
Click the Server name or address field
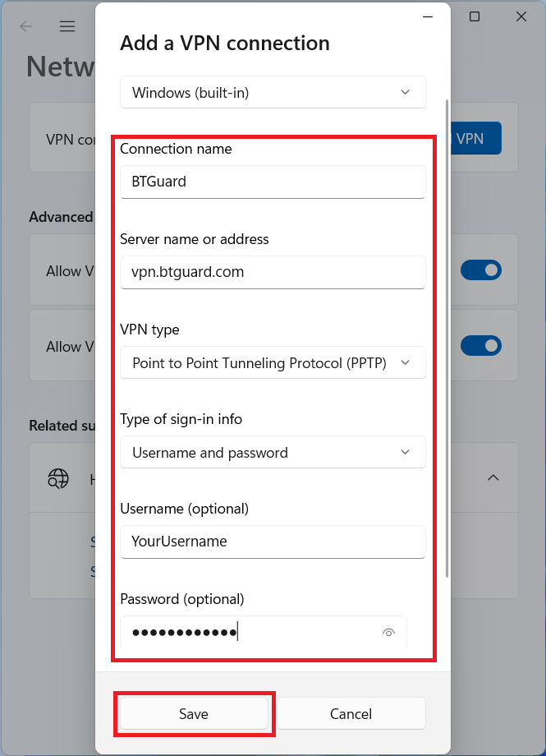click(273, 272)
